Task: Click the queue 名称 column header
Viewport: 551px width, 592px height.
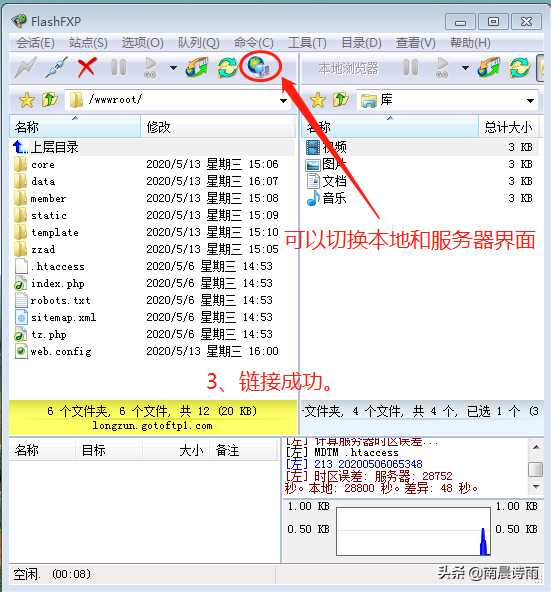Action: (x=42, y=450)
